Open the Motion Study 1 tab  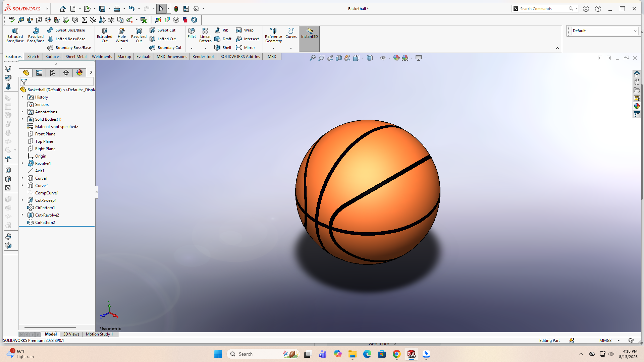click(99, 334)
